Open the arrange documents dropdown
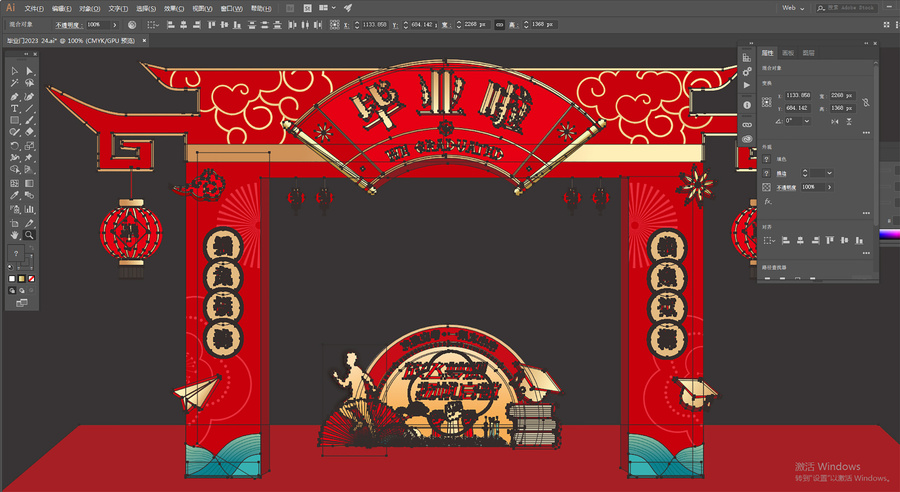Image resolution: width=900 pixels, height=492 pixels. coord(327,8)
